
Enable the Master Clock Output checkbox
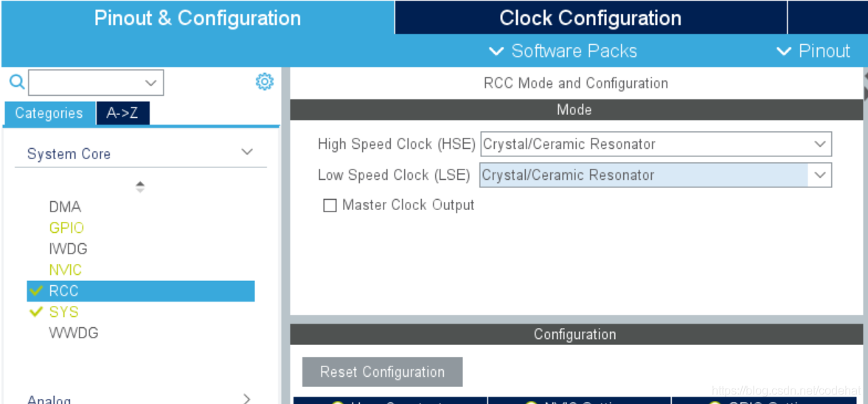point(330,206)
